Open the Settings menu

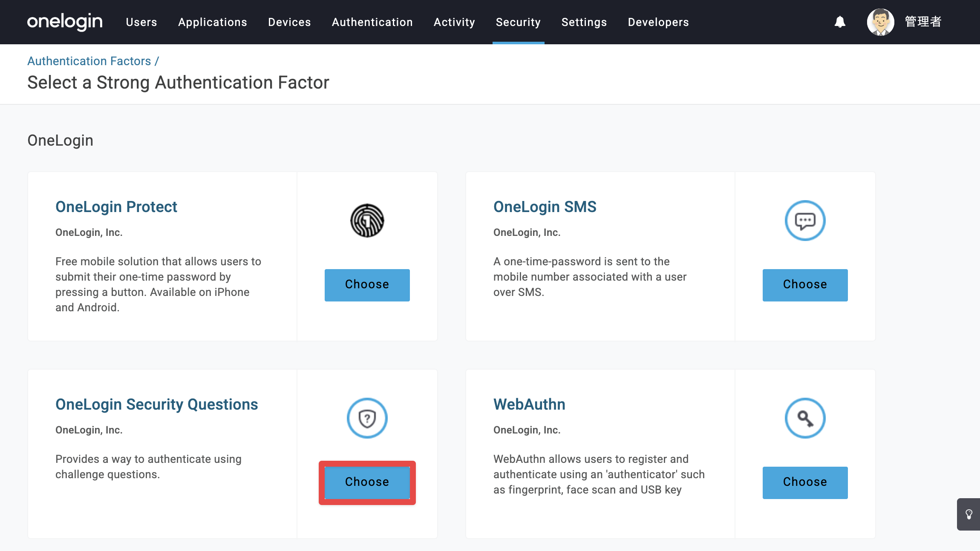(x=584, y=22)
